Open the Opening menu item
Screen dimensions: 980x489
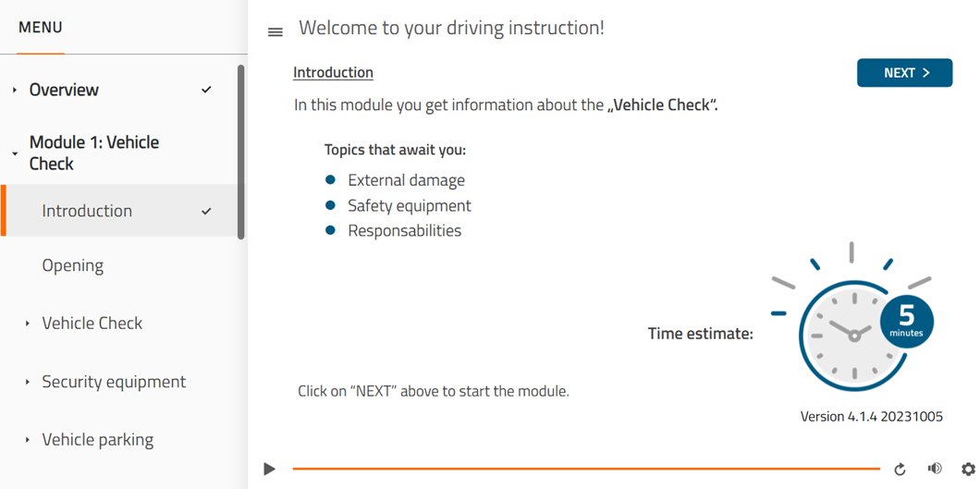pos(73,265)
